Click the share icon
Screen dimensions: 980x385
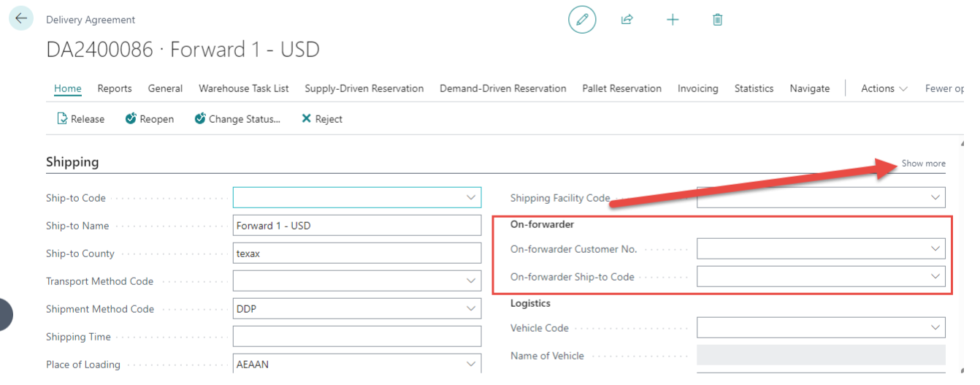click(627, 20)
